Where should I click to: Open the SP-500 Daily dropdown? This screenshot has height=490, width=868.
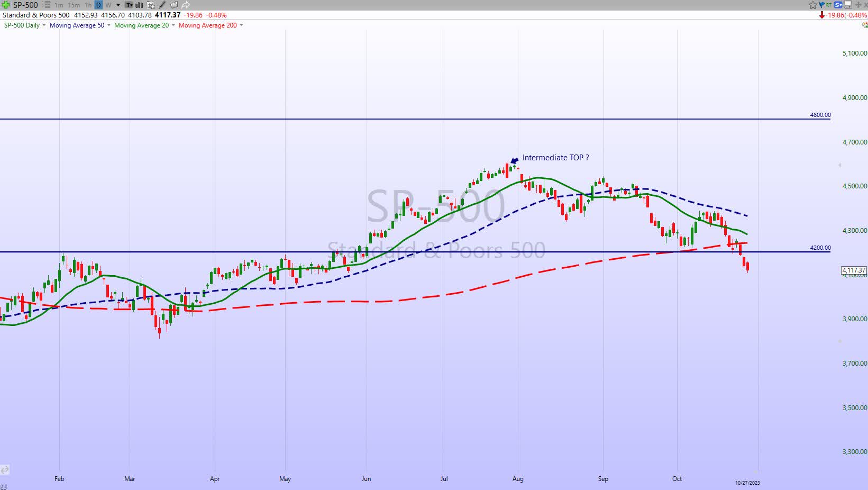point(22,25)
